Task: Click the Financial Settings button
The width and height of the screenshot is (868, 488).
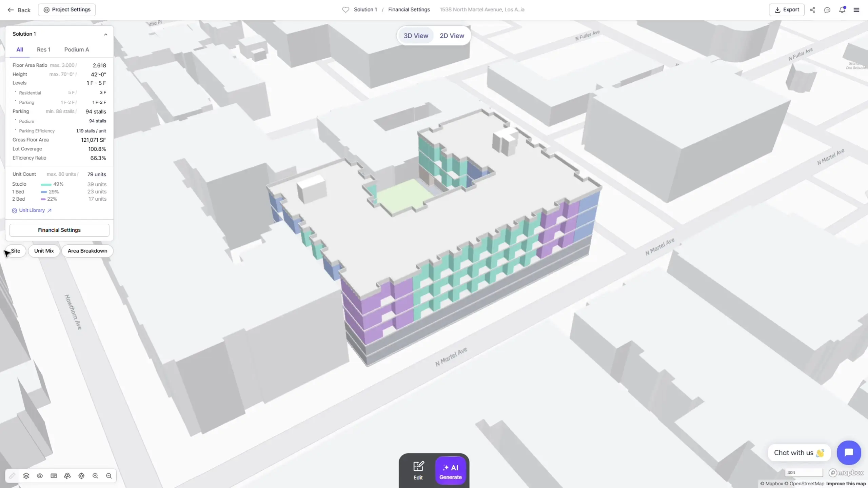Action: [59, 230]
